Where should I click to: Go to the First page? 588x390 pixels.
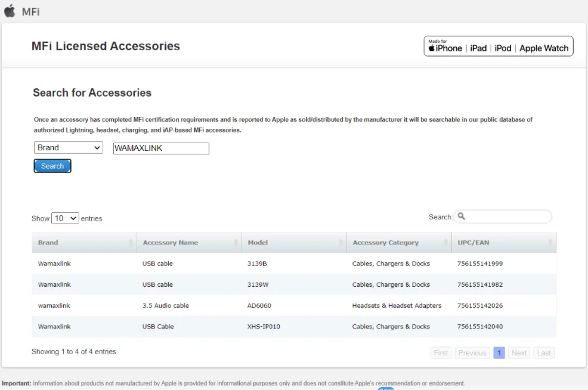(441, 353)
